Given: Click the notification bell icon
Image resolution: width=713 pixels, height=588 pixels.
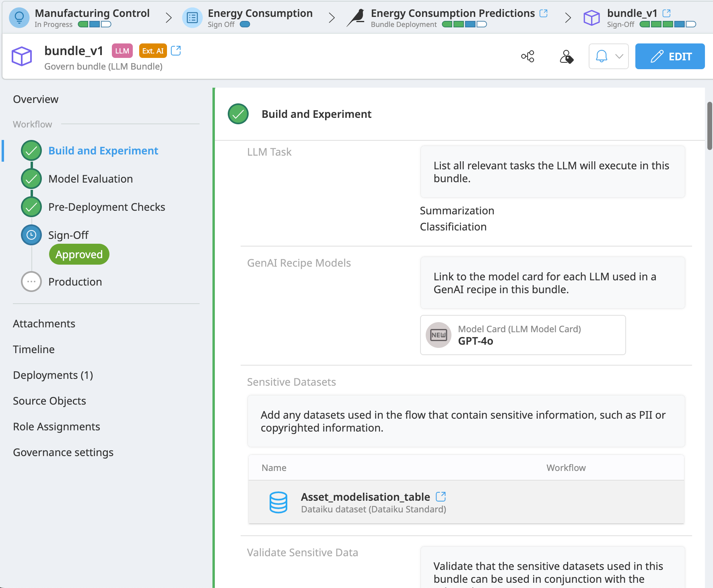Looking at the screenshot, I should (x=601, y=56).
